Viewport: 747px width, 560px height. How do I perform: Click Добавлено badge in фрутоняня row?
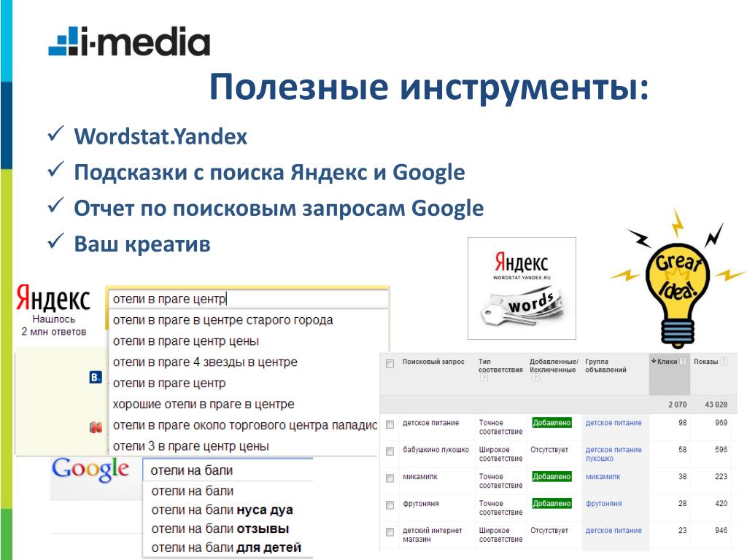(551, 504)
